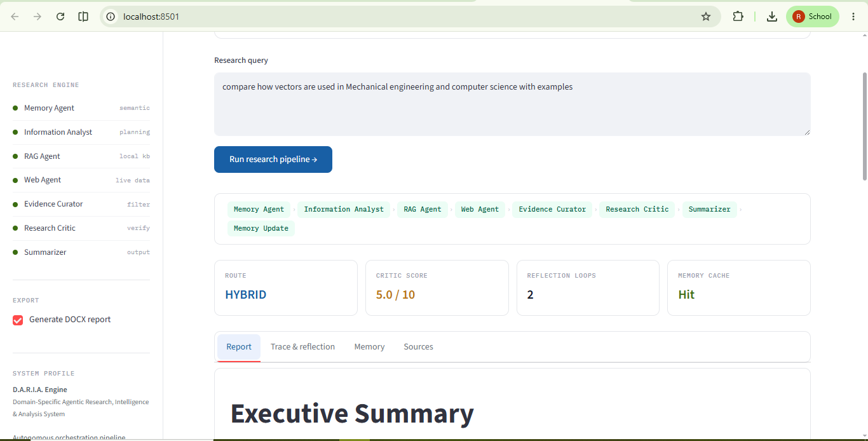
Task: Click Run research pipeline button
Action: (x=273, y=159)
